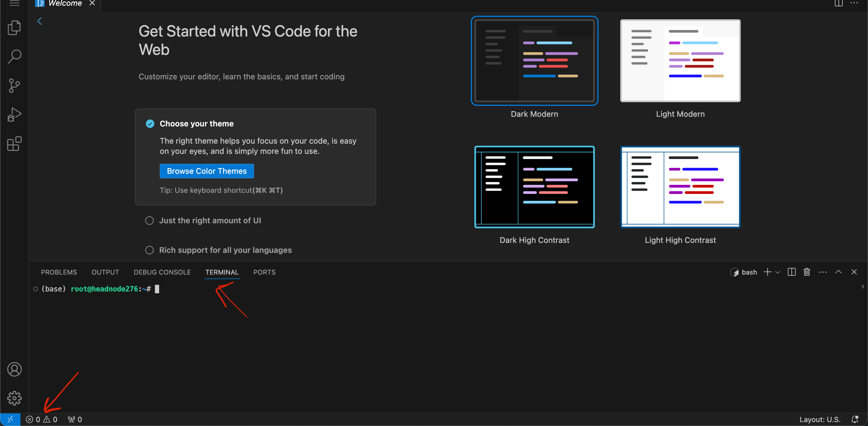Open the Run and Debug view
Image resolution: width=868 pixels, height=426 pixels.
tap(14, 115)
